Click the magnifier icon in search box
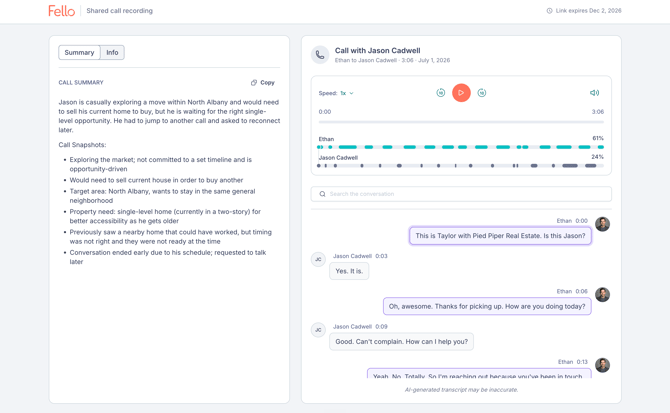 pyautogui.click(x=323, y=194)
